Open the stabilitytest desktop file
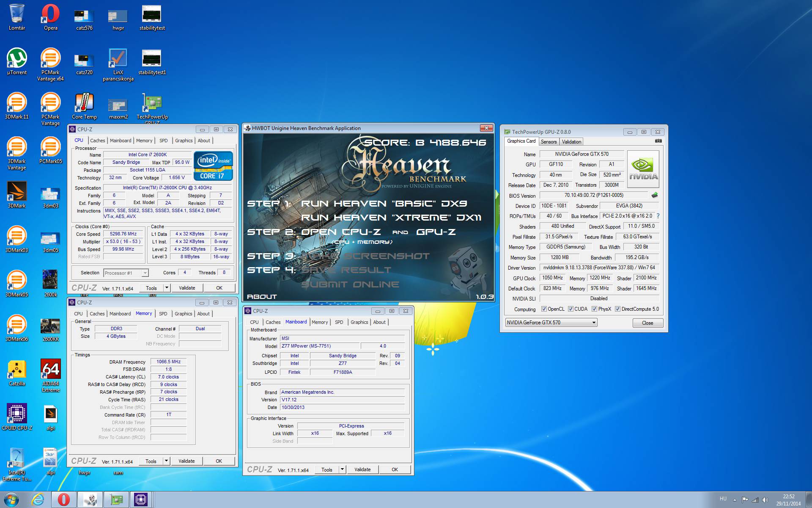812x508 pixels. (152, 17)
